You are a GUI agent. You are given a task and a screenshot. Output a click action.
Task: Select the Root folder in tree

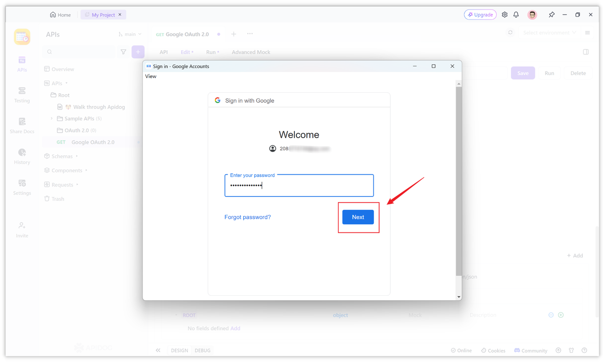(60, 95)
